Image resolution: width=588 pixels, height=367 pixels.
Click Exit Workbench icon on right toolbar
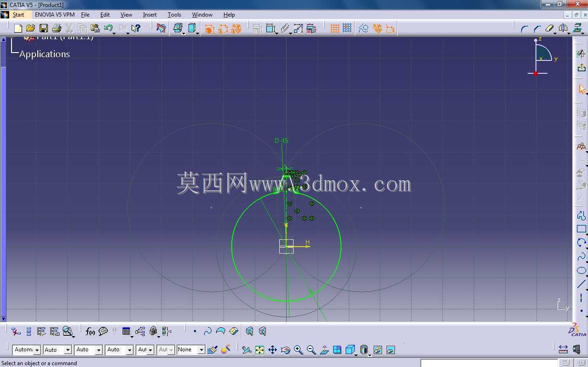[x=582, y=67]
